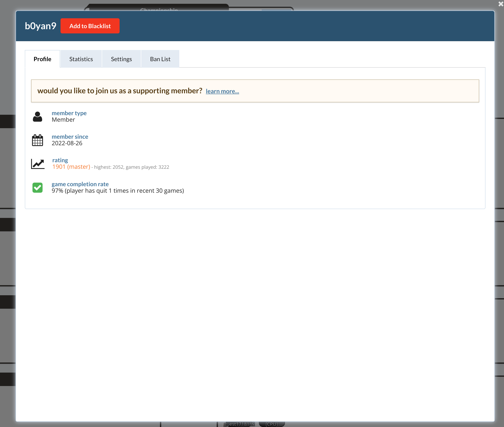Viewport: 504px width, 427px height.
Task: Expand member since details
Action: (x=70, y=136)
